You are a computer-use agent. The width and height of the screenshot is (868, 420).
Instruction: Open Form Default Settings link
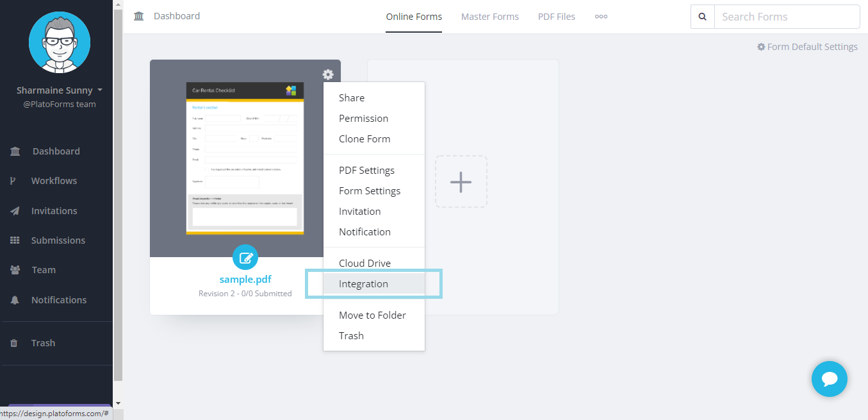click(x=807, y=47)
